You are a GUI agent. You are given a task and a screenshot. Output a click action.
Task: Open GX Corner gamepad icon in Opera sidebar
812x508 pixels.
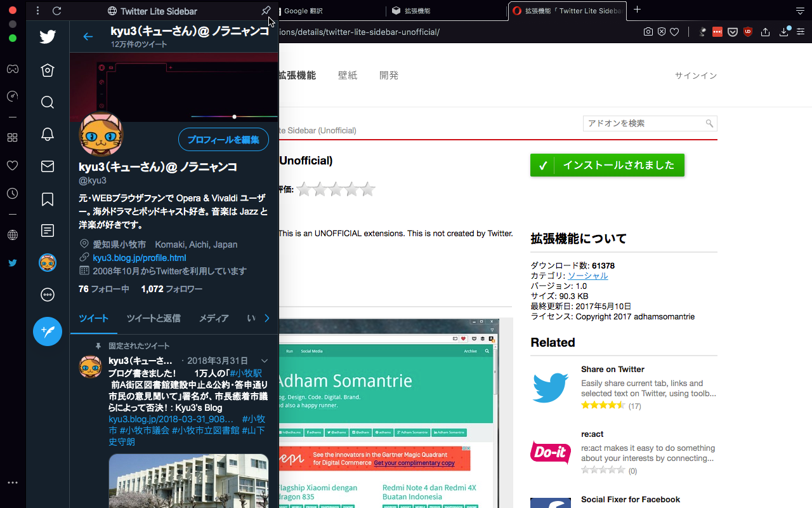[x=12, y=69]
